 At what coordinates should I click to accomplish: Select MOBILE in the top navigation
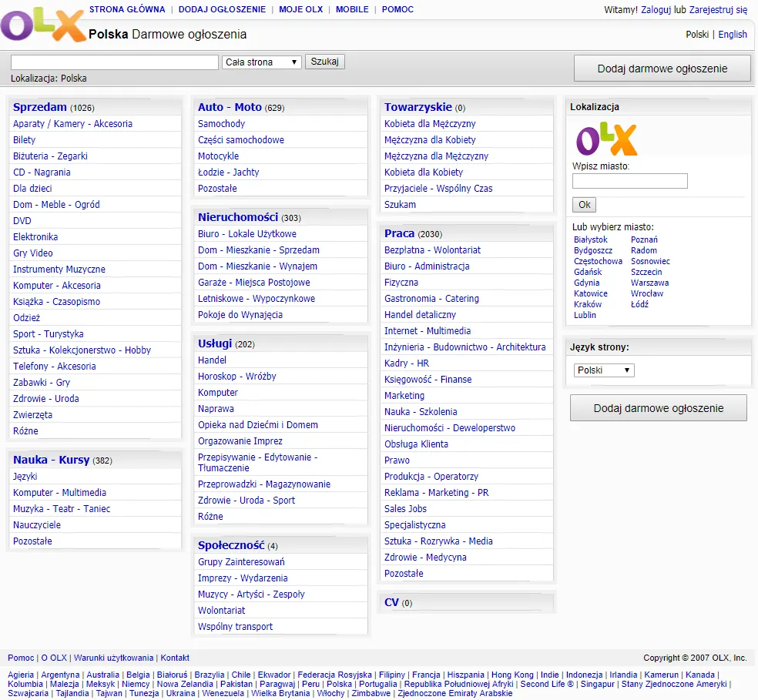coord(352,9)
